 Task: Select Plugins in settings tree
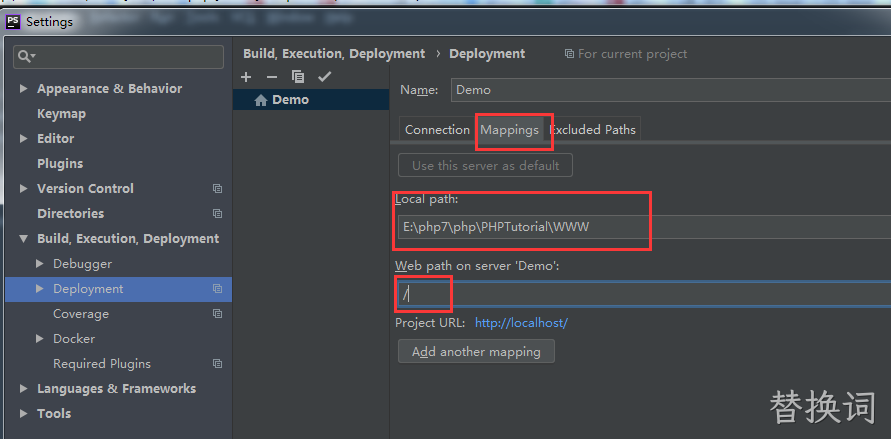coord(60,164)
